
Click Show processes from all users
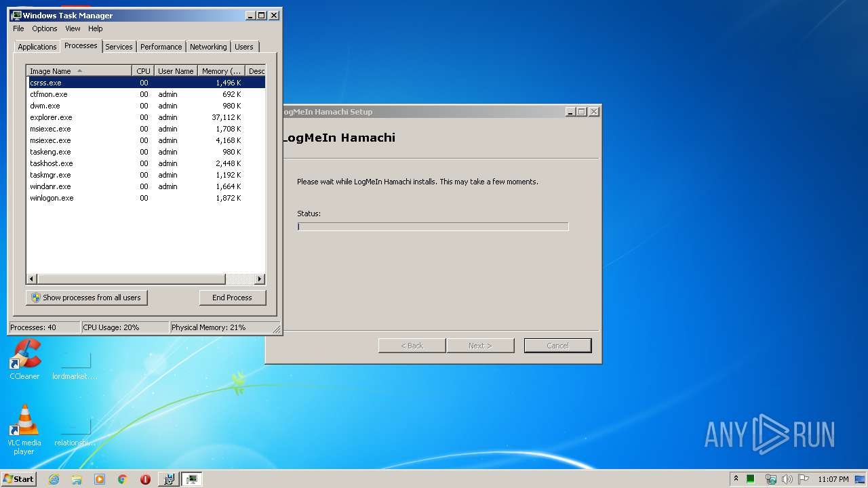(87, 298)
